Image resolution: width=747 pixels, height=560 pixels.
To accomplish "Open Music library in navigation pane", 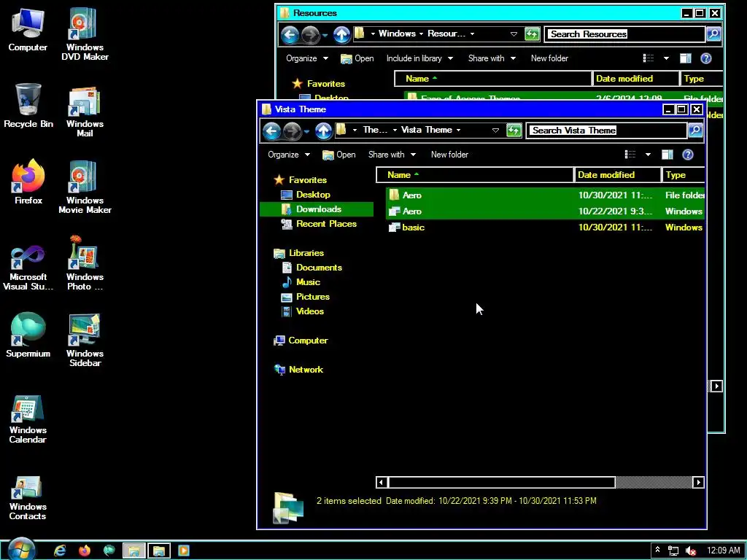I will [x=308, y=282].
